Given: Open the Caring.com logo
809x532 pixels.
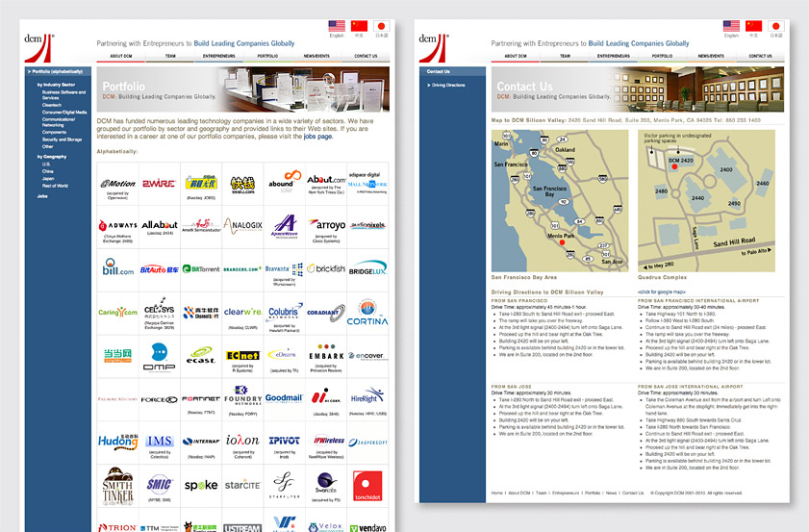Looking at the screenshot, I should pos(117,312).
